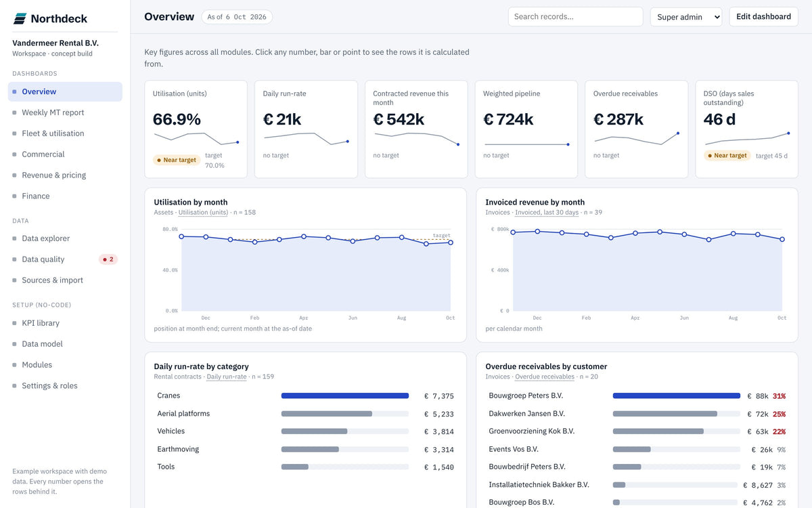Open Weekly MT report
Viewport: 812px width, 508px height.
[x=65, y=112]
